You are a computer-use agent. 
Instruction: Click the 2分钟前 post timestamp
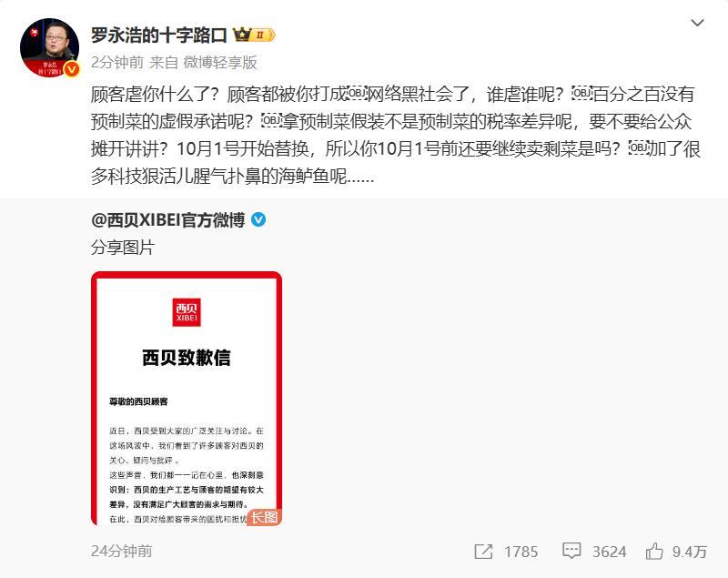coord(117,62)
